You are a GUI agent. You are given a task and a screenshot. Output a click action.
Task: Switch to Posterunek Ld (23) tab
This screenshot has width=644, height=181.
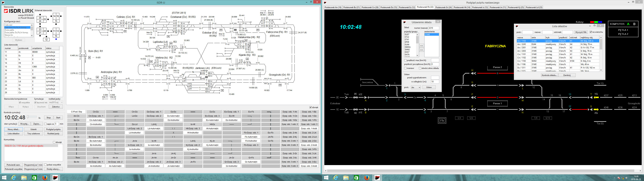[534, 7]
